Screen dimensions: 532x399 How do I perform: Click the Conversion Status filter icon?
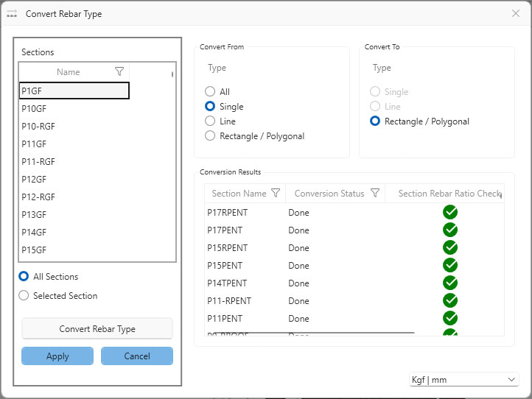375,194
